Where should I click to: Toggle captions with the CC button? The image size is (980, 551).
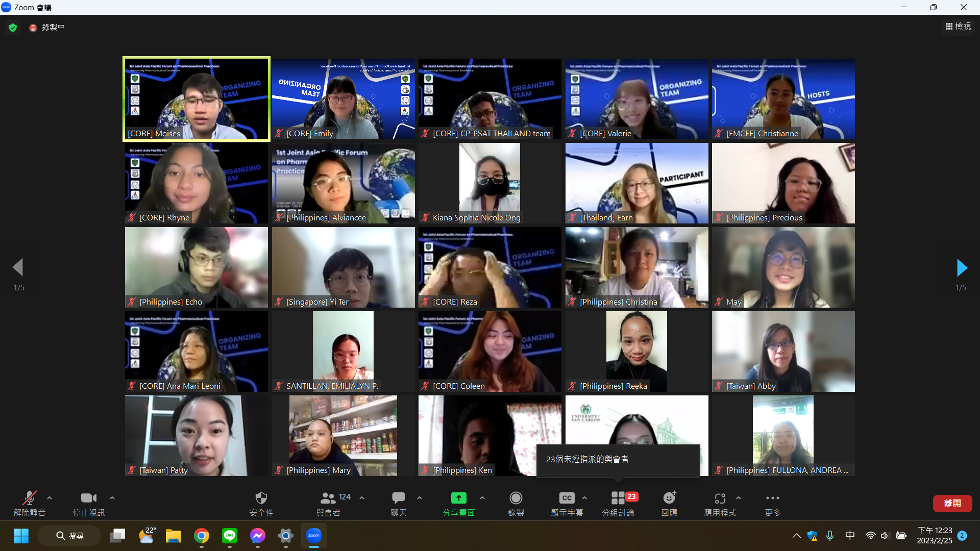point(567,498)
